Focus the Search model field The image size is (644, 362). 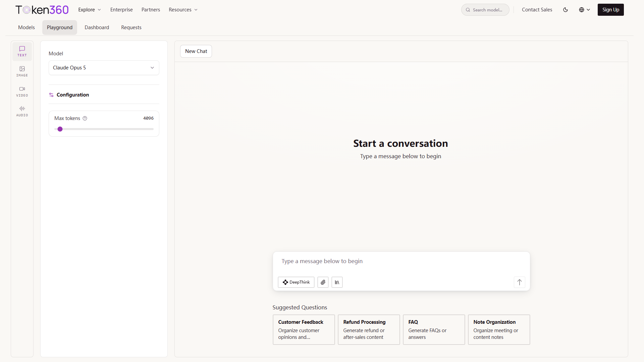pos(485,10)
